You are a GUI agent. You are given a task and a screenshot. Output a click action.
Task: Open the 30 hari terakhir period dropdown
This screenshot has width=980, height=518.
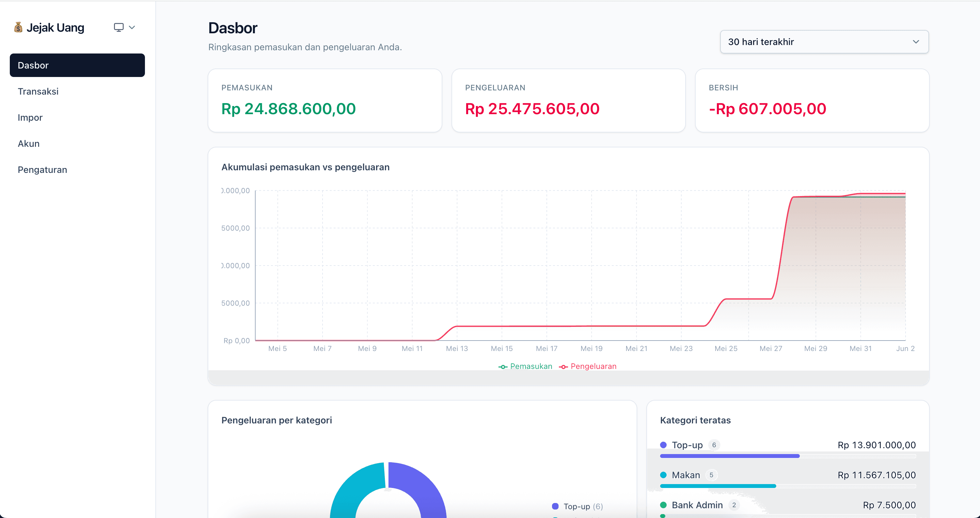pos(824,42)
